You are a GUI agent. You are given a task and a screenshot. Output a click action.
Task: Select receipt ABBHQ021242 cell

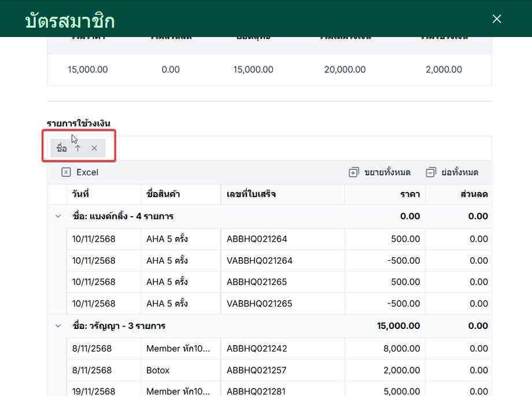pyautogui.click(x=257, y=349)
